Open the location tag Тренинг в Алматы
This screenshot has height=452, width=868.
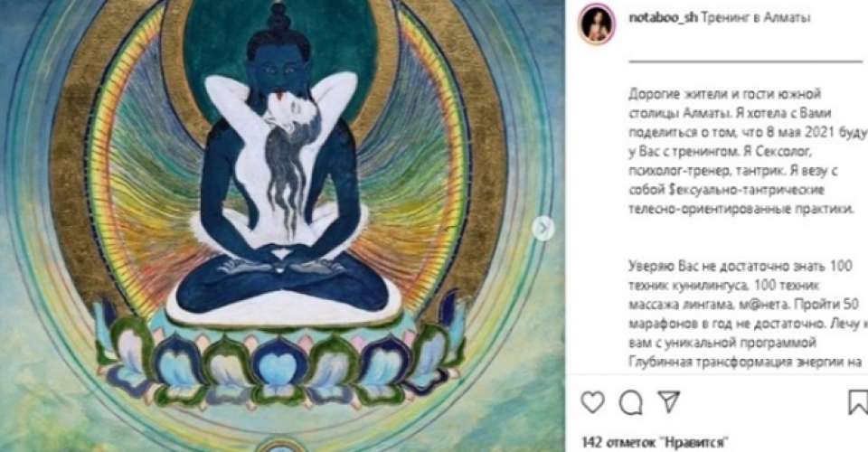(x=756, y=18)
